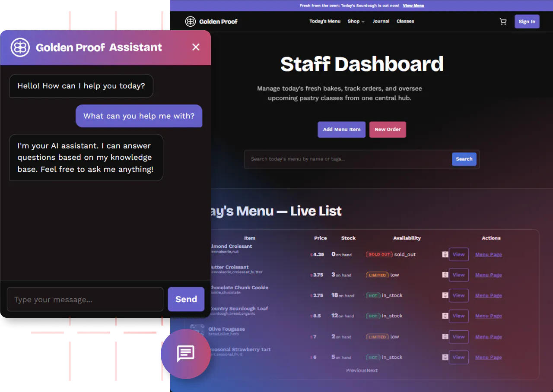Click the Country Sourdough Loaf item name
The height and width of the screenshot is (392, 553).
click(238, 308)
